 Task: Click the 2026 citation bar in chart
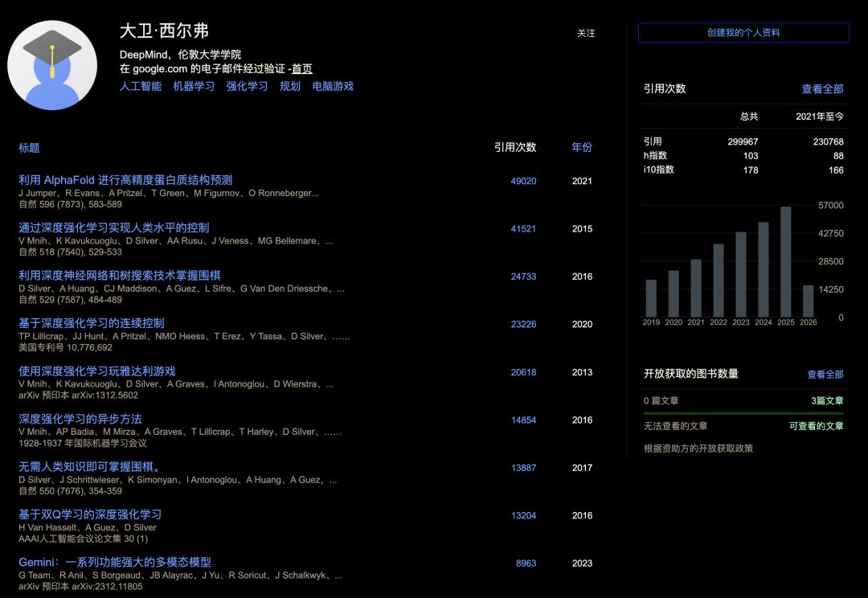[809, 301]
